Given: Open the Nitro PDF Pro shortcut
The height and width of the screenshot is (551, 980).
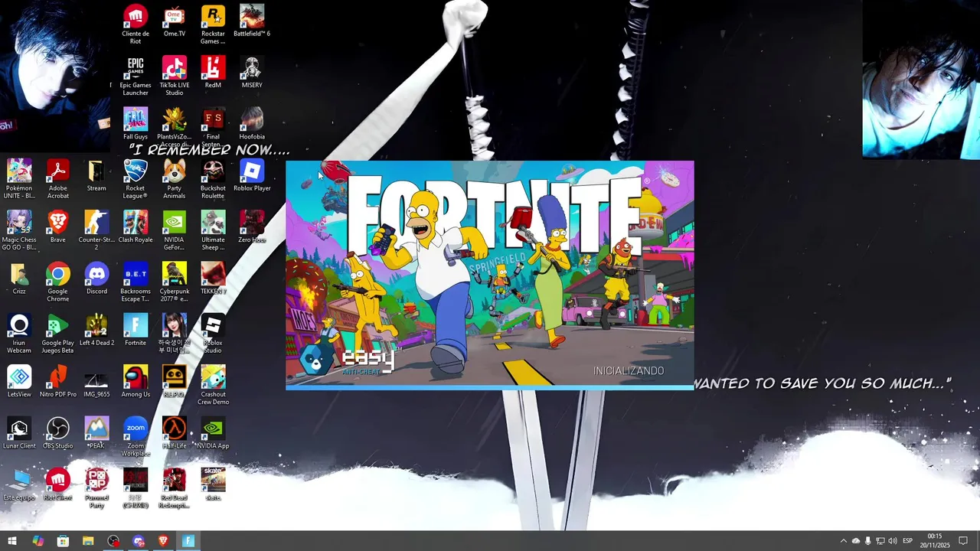Looking at the screenshot, I should (58, 381).
